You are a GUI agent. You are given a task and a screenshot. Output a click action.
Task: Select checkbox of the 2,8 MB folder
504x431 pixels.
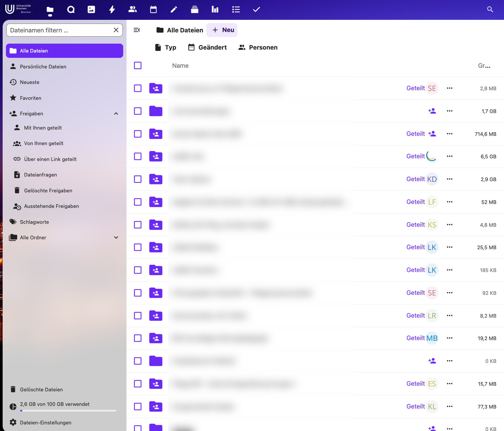pyautogui.click(x=138, y=88)
